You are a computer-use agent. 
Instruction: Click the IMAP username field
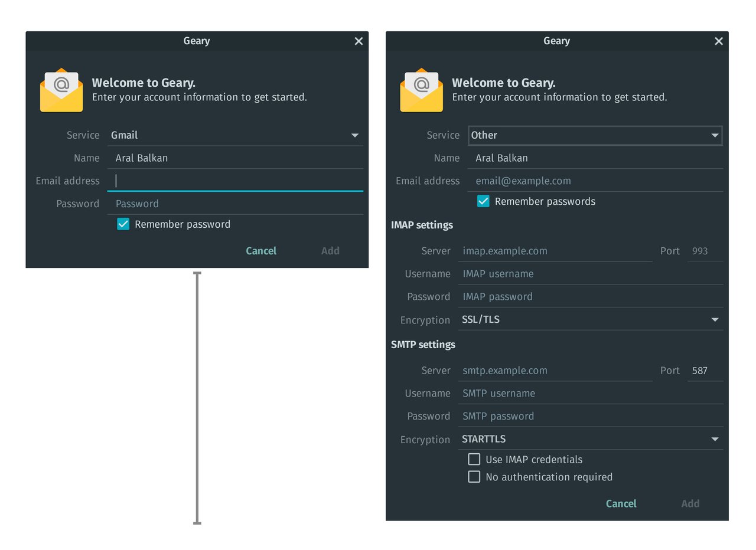[x=591, y=274]
